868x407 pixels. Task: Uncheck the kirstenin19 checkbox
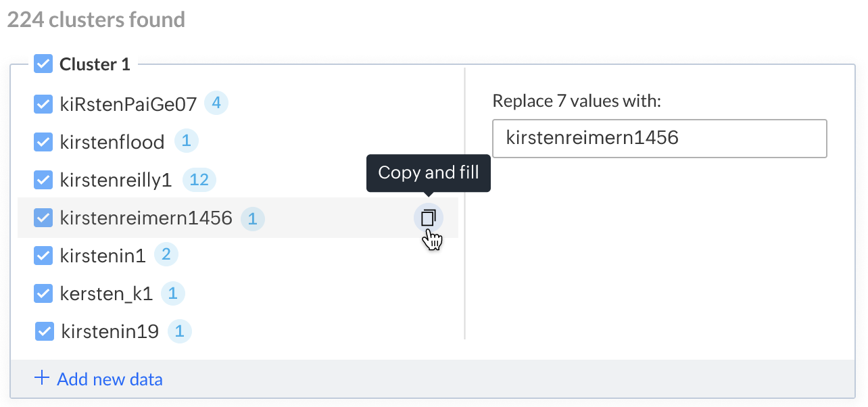pyautogui.click(x=45, y=331)
